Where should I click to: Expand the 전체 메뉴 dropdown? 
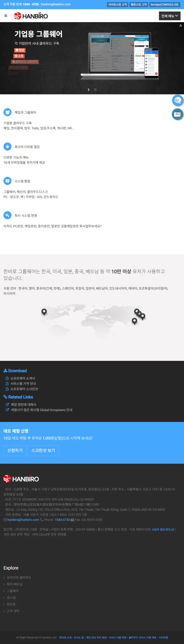click(170, 16)
